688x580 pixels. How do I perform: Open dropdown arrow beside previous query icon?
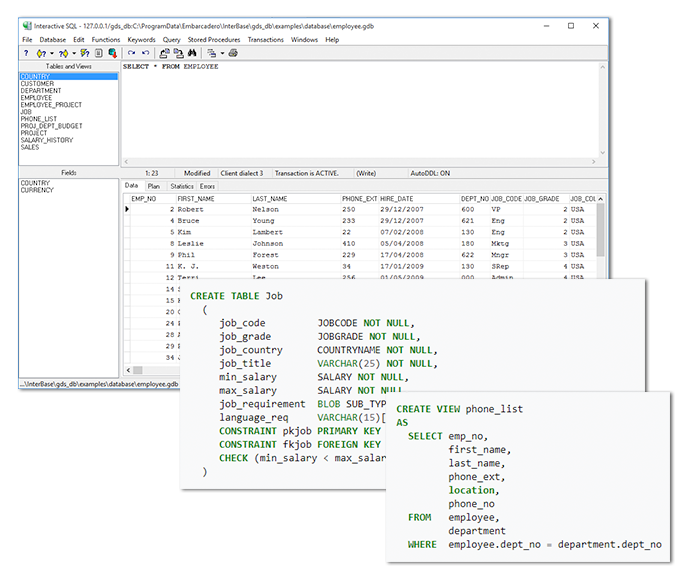coord(52,53)
